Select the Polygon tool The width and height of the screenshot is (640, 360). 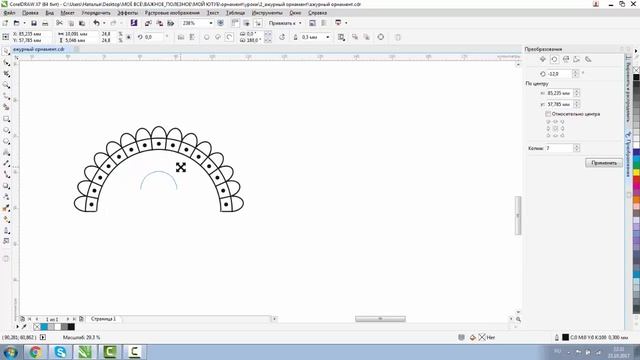coord(6,141)
